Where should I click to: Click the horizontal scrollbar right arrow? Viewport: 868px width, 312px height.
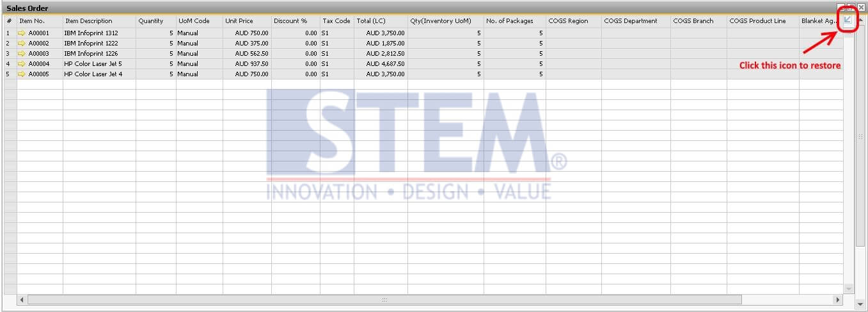point(838,300)
